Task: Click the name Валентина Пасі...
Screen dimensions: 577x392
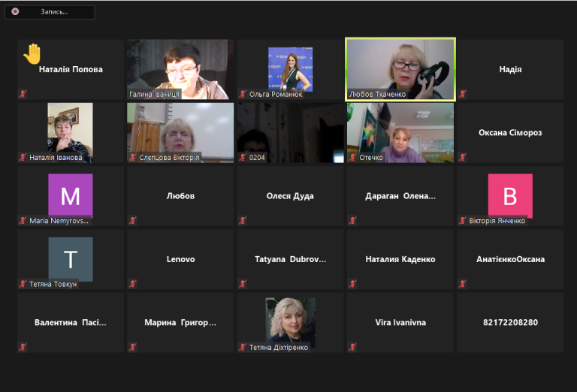Action: pos(71,322)
